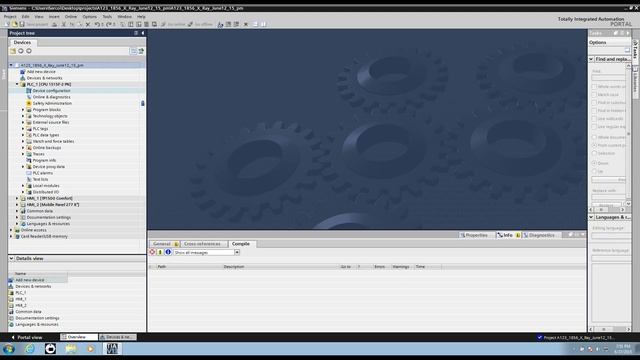Click the Redo icon in toolbar
The height and width of the screenshot is (360, 640).
pos(109,24)
